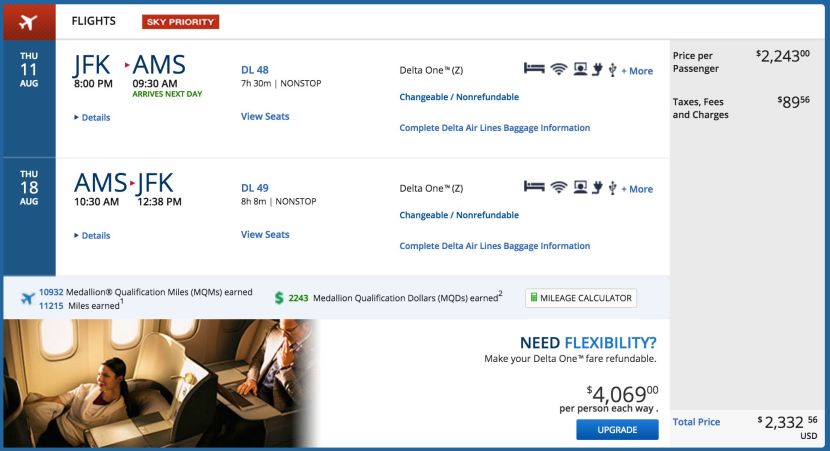Screen dimensions: 830x451
Task: Click Delta One (Z) label for DL 49
Action: click(431, 188)
